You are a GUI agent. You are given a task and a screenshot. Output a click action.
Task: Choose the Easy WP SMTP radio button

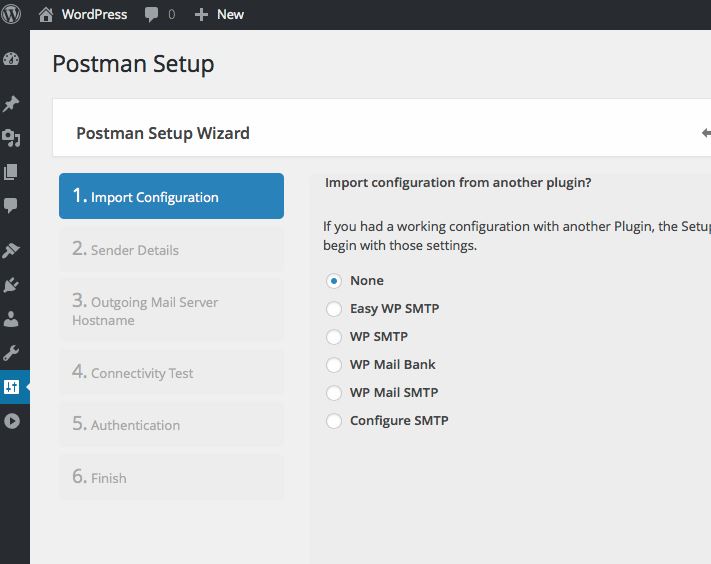(334, 309)
